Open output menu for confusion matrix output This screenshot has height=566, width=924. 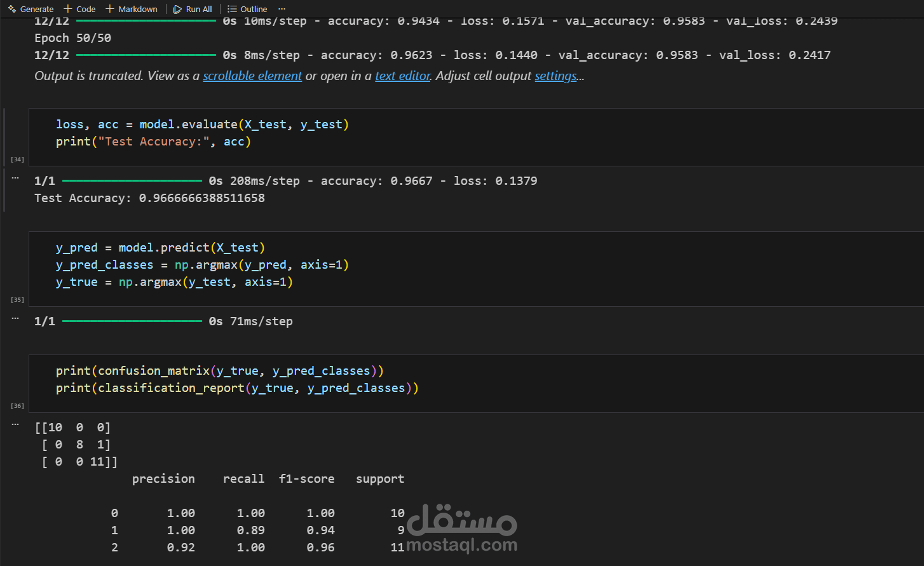click(15, 424)
